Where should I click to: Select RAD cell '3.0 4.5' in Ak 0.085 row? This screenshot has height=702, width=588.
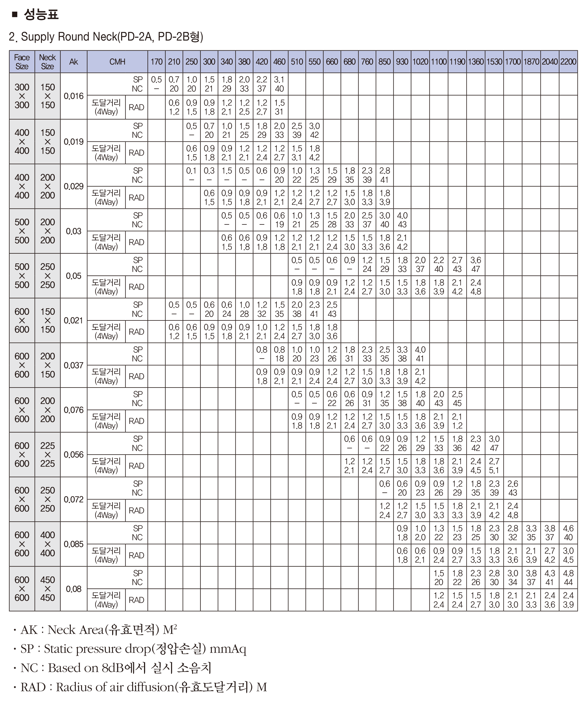point(568,555)
